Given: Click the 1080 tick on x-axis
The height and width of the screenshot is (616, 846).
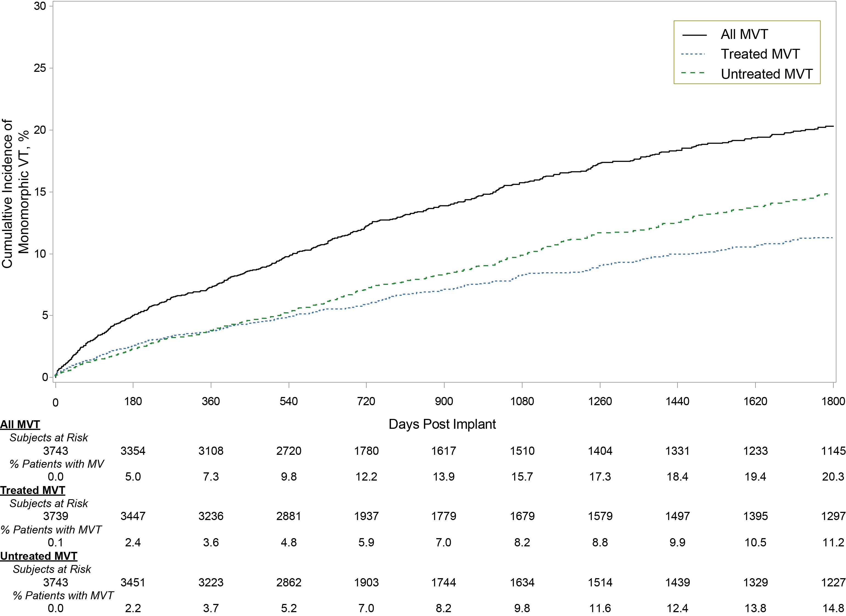Looking at the screenshot, I should pyautogui.click(x=522, y=402).
